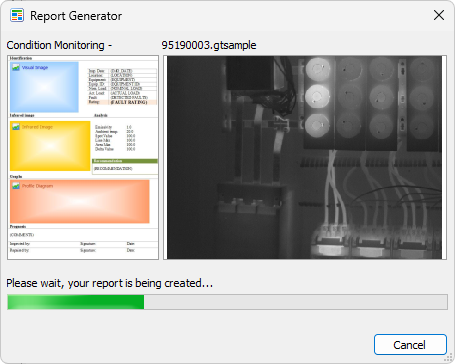
Task: Close the Report Generator dialog
Action: coord(439,15)
